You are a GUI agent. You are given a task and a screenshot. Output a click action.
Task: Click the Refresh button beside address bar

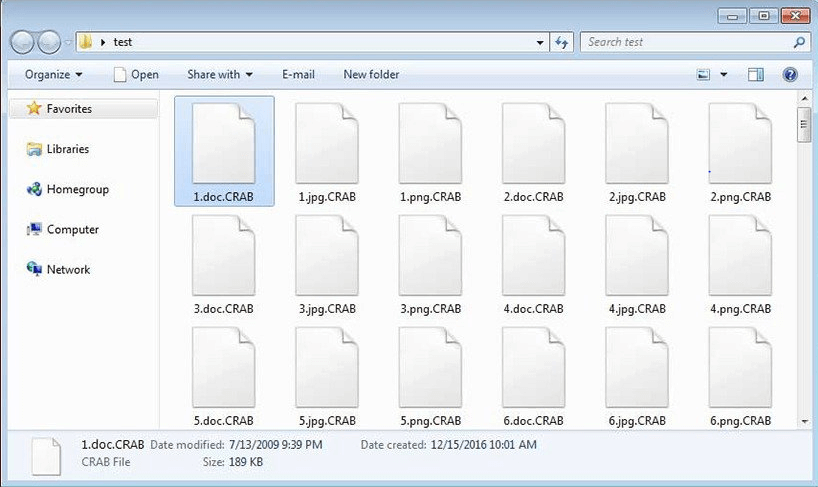(562, 42)
